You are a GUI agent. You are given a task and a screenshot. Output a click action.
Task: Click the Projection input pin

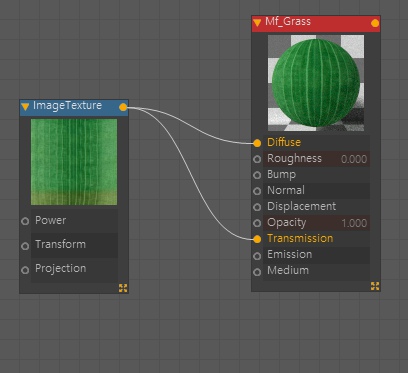pyautogui.click(x=25, y=270)
